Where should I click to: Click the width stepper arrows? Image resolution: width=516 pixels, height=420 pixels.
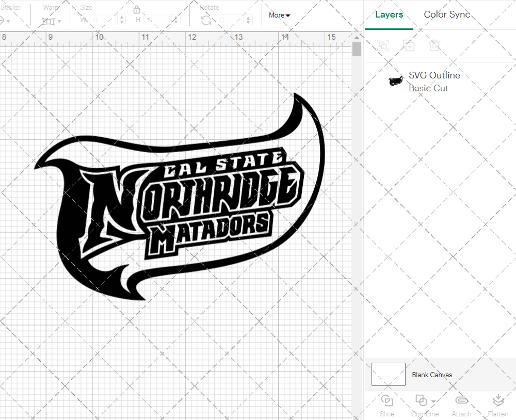[x=122, y=20]
